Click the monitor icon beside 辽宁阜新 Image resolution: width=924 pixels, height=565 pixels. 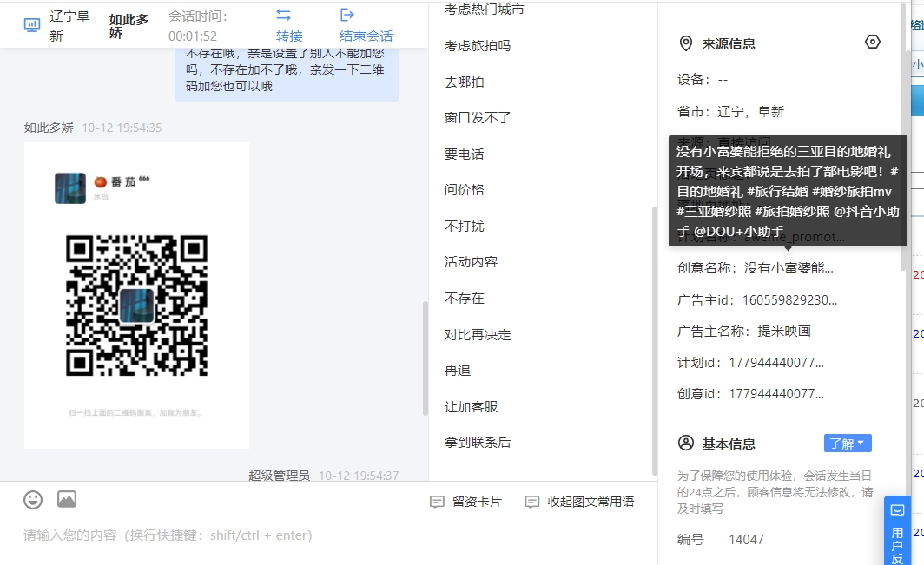[x=32, y=25]
